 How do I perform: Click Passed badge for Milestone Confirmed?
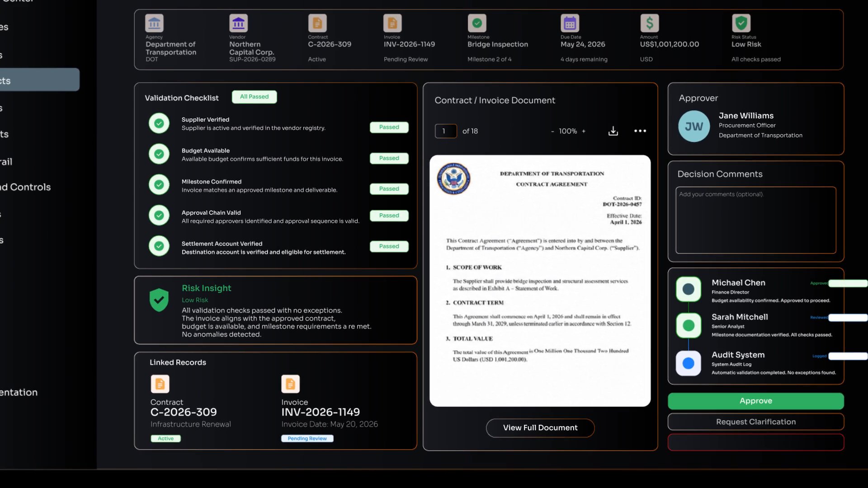tap(389, 189)
